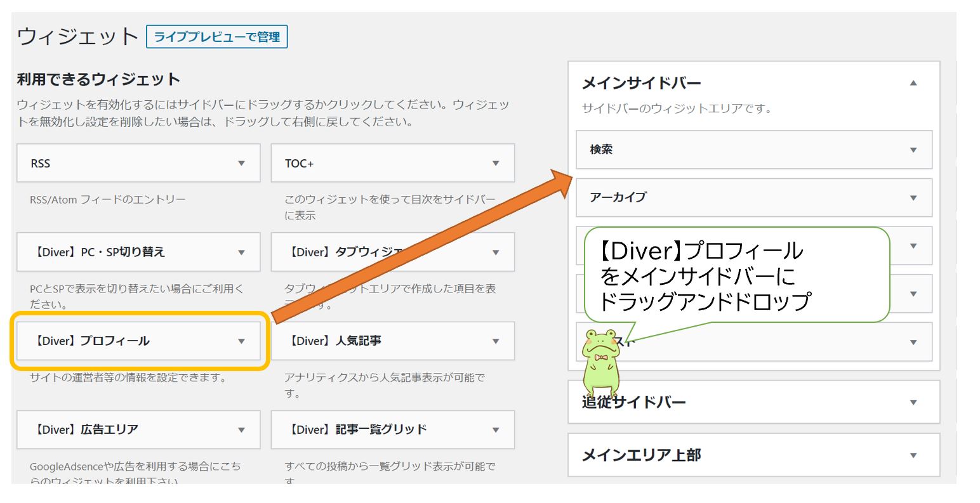Expand the メインエリア上部 widget area
Screen dimensions: 980x503
click(x=913, y=455)
